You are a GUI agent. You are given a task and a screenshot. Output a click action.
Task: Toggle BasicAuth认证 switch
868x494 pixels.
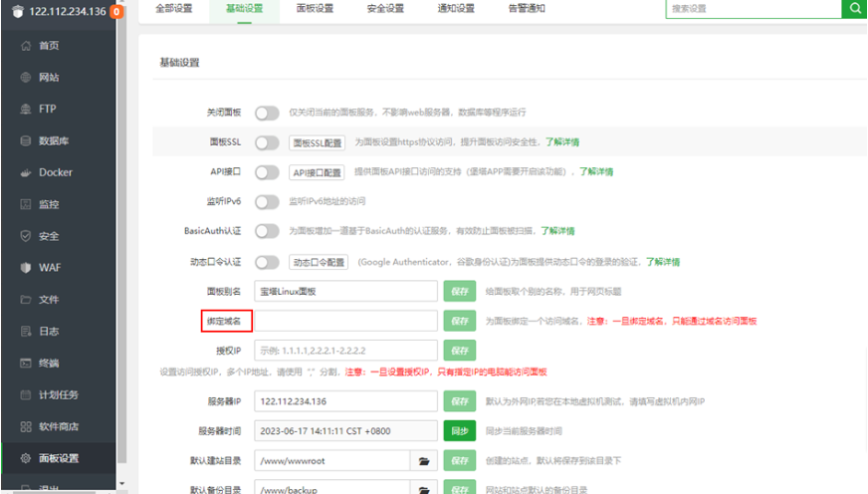coord(267,231)
